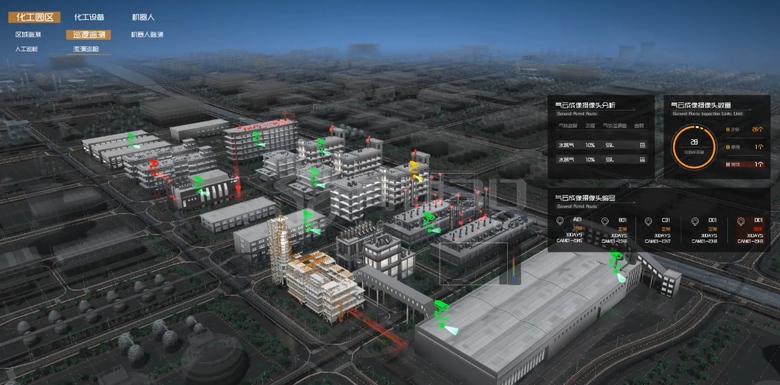Click location pin of the CAM01-2147 camera card
780x385 pixels.
pos(649,222)
